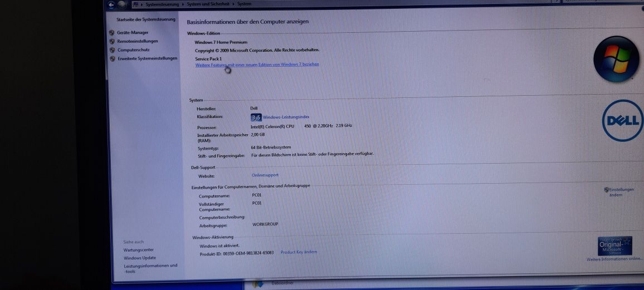The width and height of the screenshot is (644, 290).
Task: Open Weitere Informationen online link
Action: pyautogui.click(x=614, y=259)
